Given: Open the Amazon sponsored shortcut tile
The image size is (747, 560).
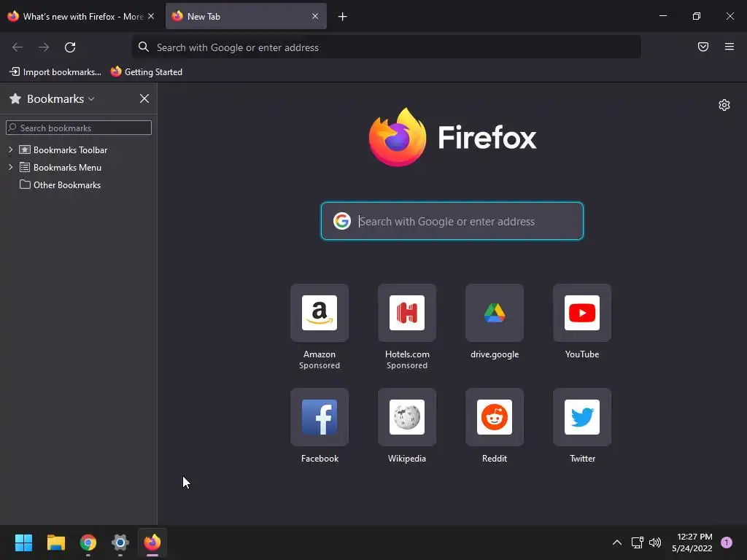Looking at the screenshot, I should [x=320, y=313].
